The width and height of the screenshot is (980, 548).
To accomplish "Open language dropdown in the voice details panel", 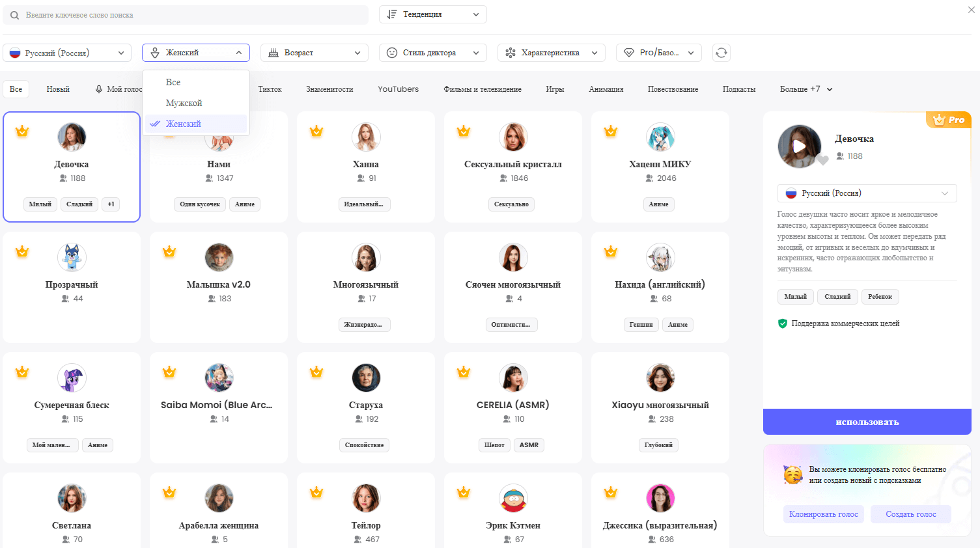I will (x=867, y=193).
